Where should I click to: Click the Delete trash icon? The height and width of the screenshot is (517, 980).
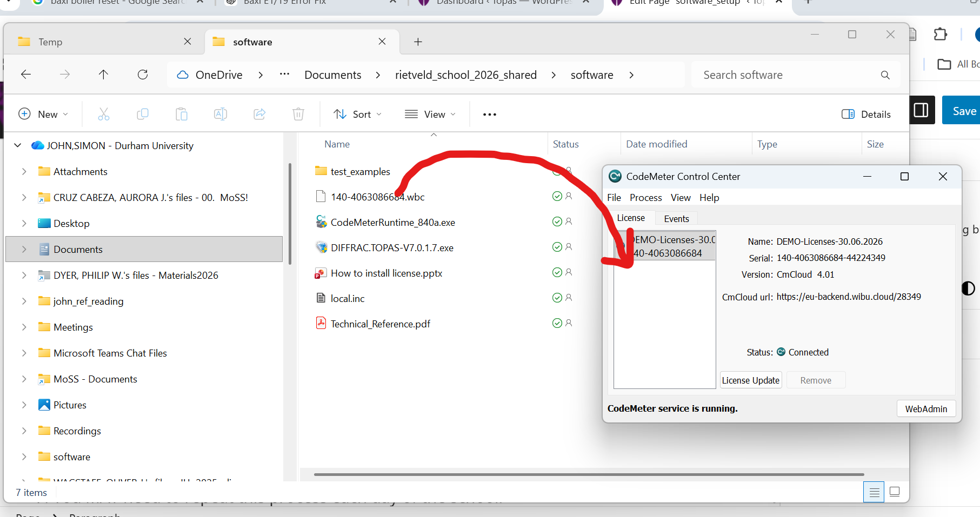pyautogui.click(x=298, y=114)
